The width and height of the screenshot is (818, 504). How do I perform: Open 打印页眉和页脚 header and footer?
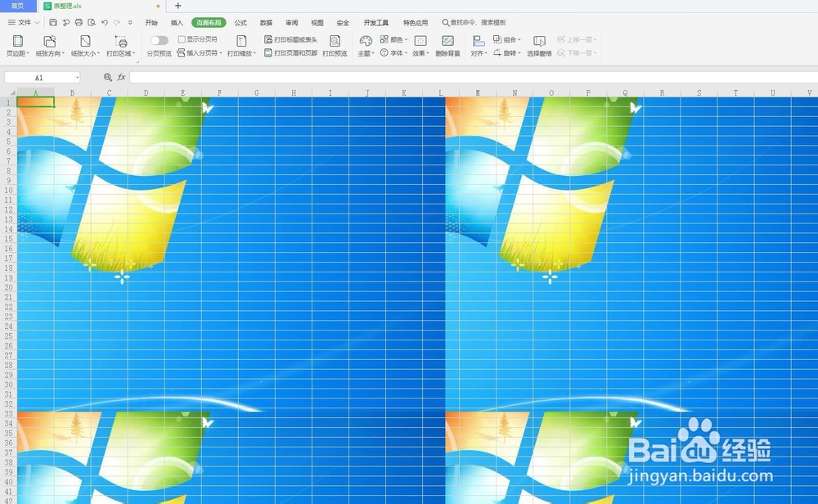tap(290, 52)
